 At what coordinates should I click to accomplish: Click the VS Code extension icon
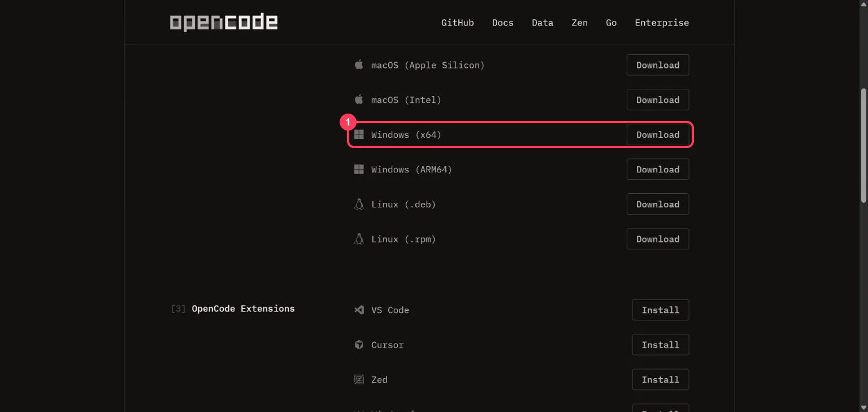(x=359, y=310)
